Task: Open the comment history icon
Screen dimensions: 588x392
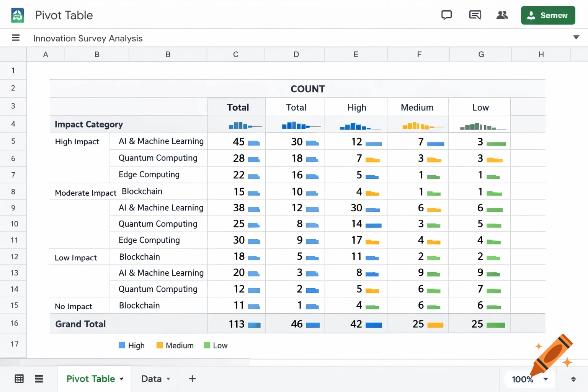Action: (x=475, y=15)
